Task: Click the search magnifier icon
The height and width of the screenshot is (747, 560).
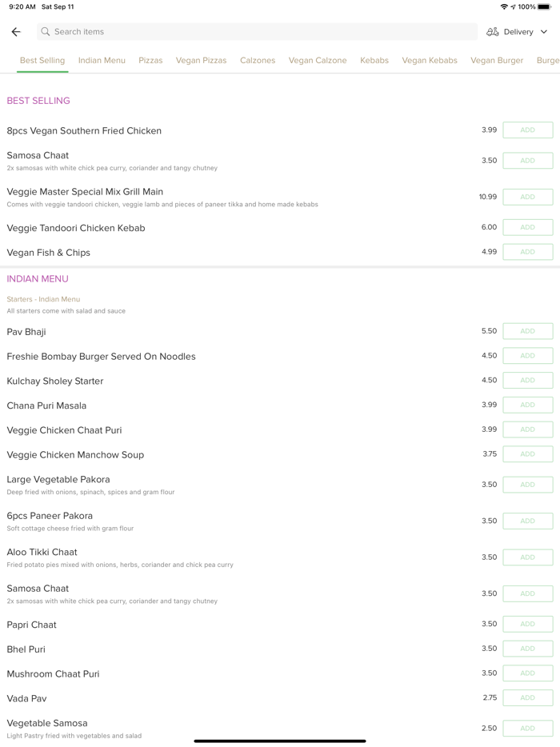Action: (46, 32)
